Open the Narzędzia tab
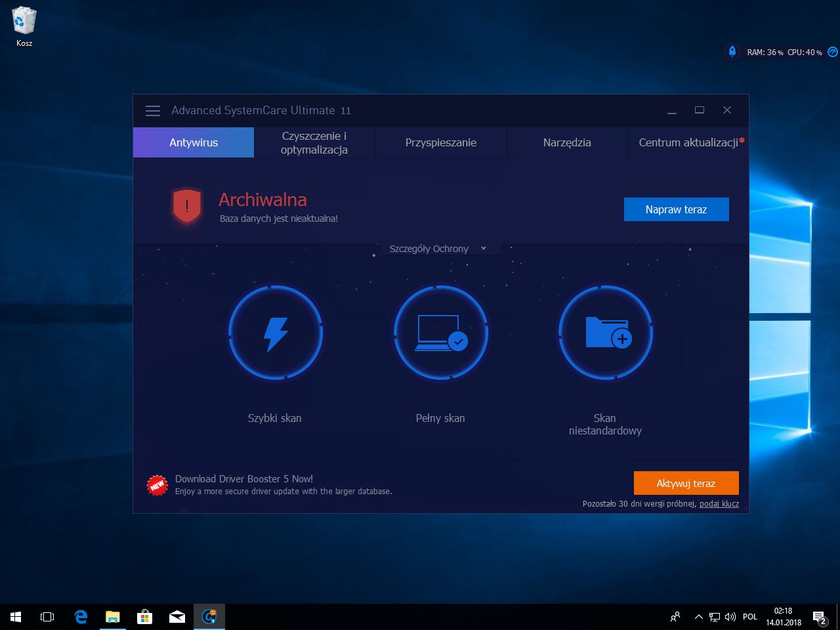Viewport: 840px width, 630px height. [567, 142]
